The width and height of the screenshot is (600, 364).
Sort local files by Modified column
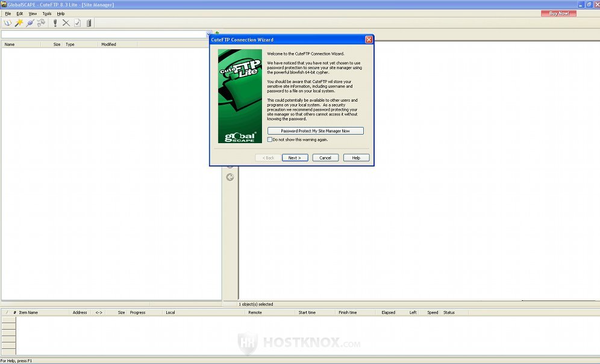pyautogui.click(x=118, y=45)
